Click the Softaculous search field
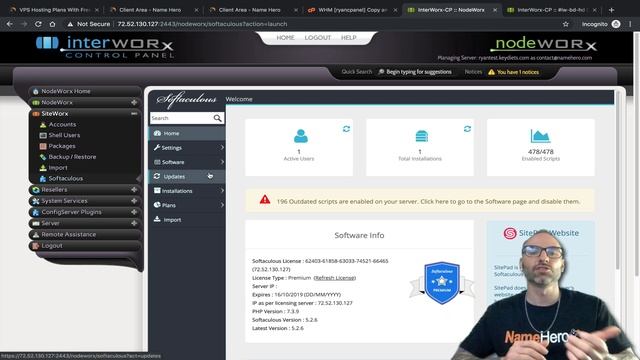The width and height of the screenshot is (640, 360). pyautogui.click(x=181, y=118)
